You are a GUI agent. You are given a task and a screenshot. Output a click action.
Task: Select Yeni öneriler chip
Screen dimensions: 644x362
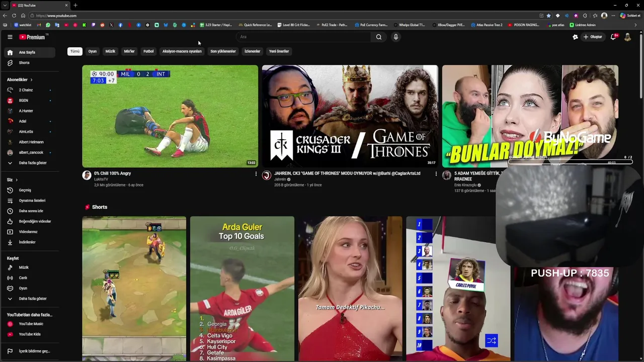279,51
